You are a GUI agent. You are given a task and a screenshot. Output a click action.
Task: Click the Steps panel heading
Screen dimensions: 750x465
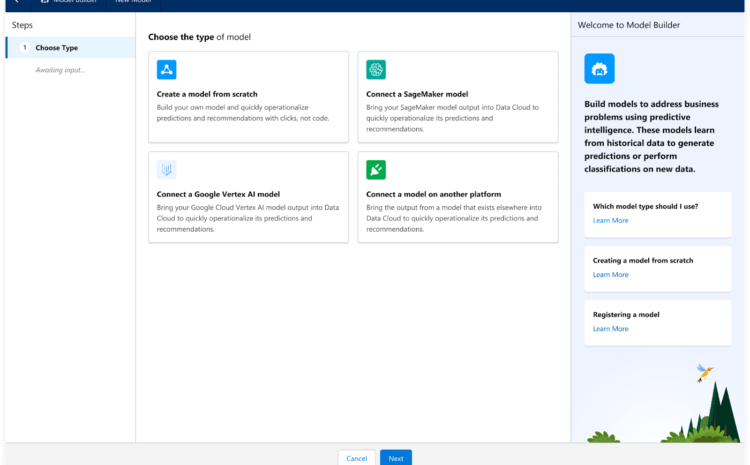click(x=22, y=25)
